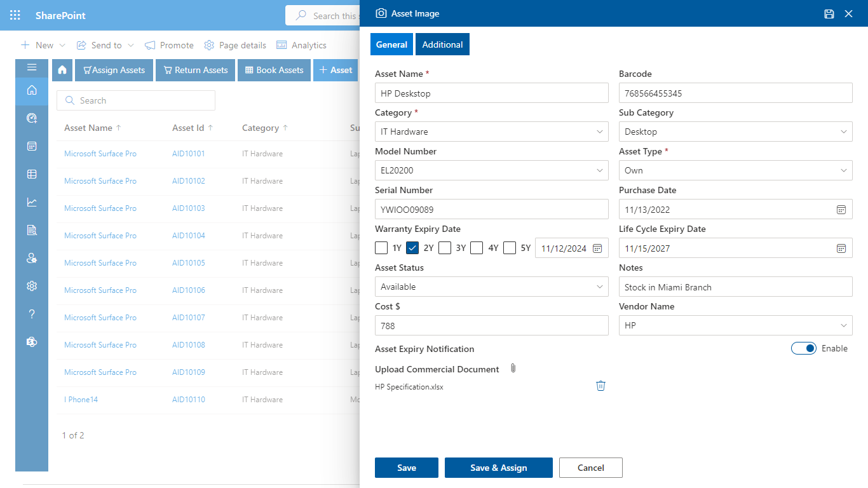
Task: Switch to the Additional tab
Action: click(442, 44)
